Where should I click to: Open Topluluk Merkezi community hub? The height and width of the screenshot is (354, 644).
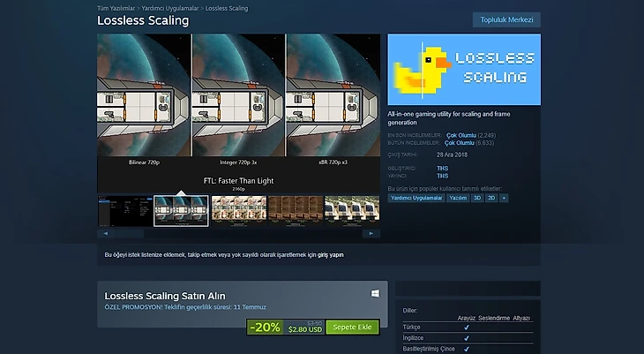tap(506, 19)
